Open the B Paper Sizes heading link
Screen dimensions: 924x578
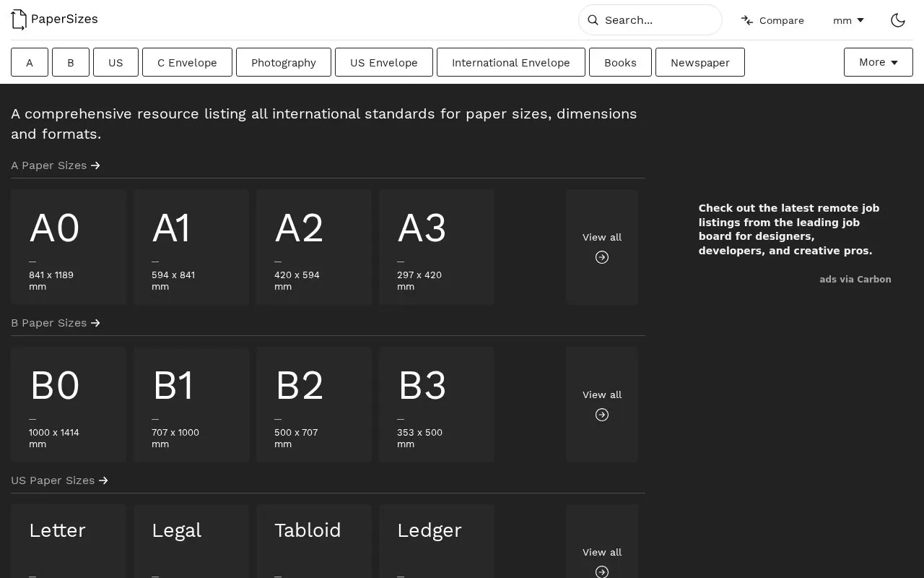click(56, 323)
